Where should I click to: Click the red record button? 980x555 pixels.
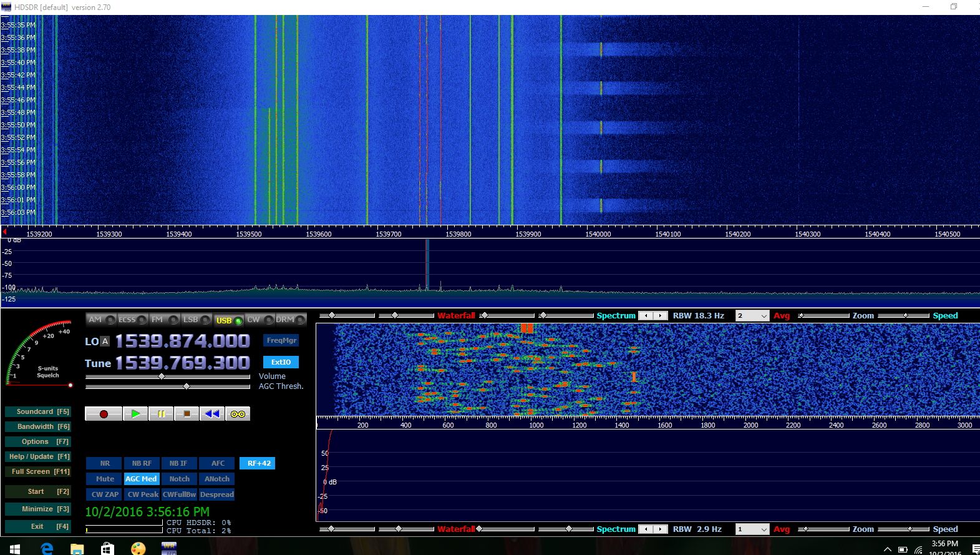coord(104,414)
